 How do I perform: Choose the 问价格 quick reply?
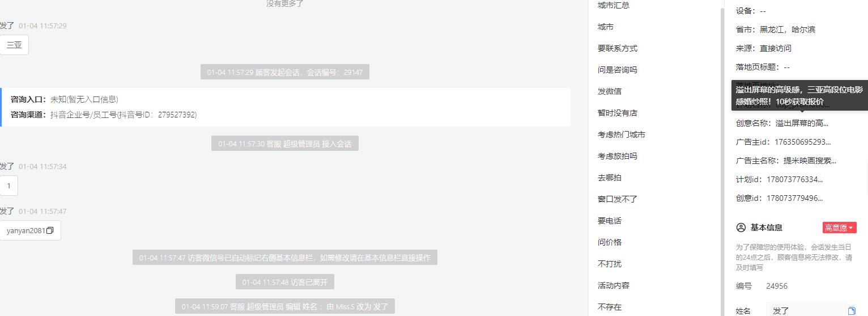click(610, 242)
